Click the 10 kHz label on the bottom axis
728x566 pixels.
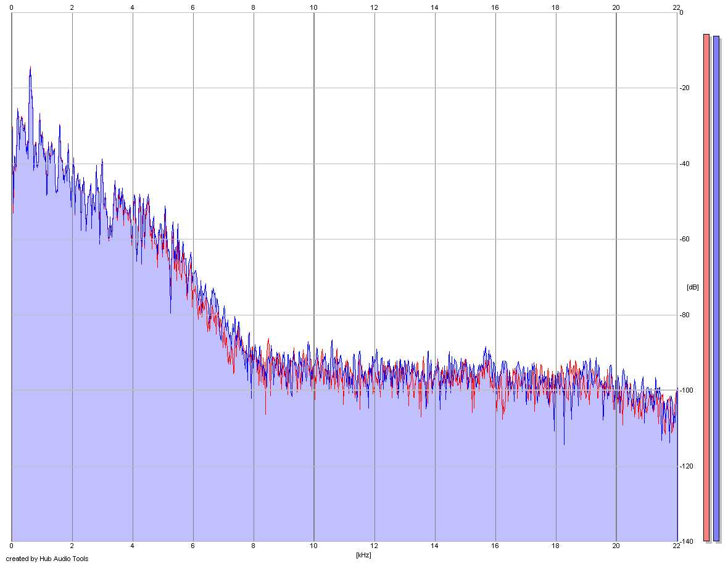point(314,546)
